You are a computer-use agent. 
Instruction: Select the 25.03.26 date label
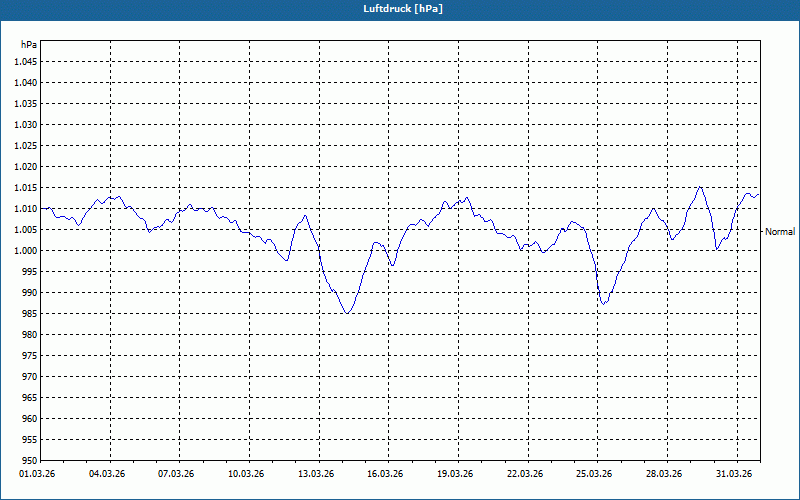coord(594,474)
